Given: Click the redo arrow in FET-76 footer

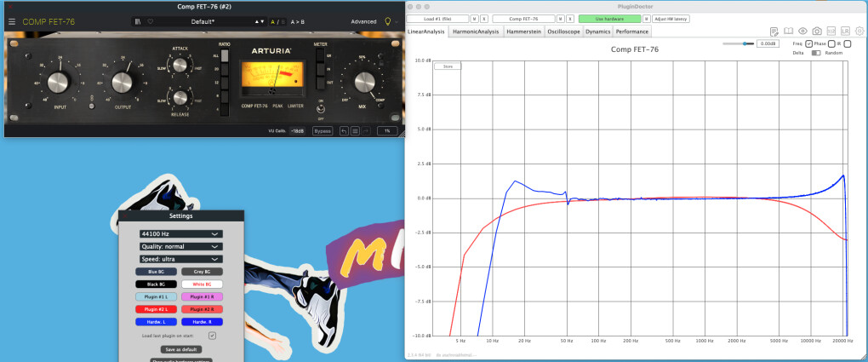Looking at the screenshot, I should click(366, 131).
